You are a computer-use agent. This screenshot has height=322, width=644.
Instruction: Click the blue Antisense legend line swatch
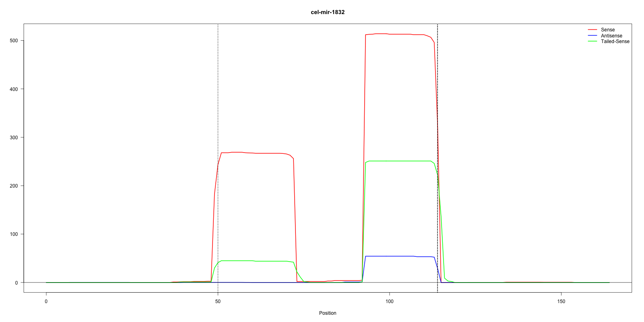(592, 36)
